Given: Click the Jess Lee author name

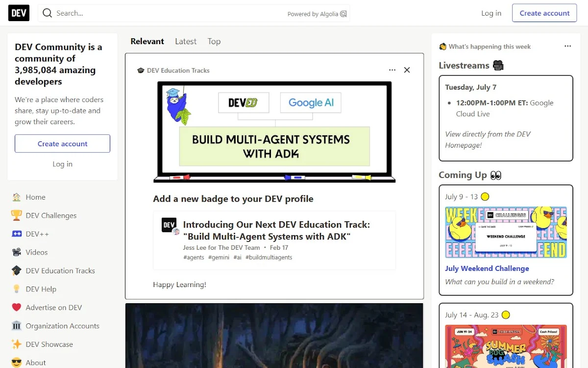Looking at the screenshot, I should (x=195, y=248).
